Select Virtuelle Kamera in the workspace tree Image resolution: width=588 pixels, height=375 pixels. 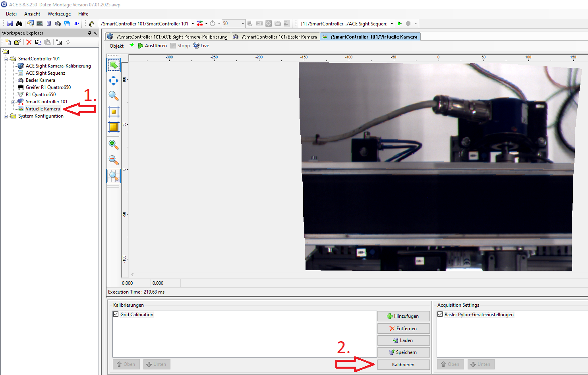click(x=43, y=109)
